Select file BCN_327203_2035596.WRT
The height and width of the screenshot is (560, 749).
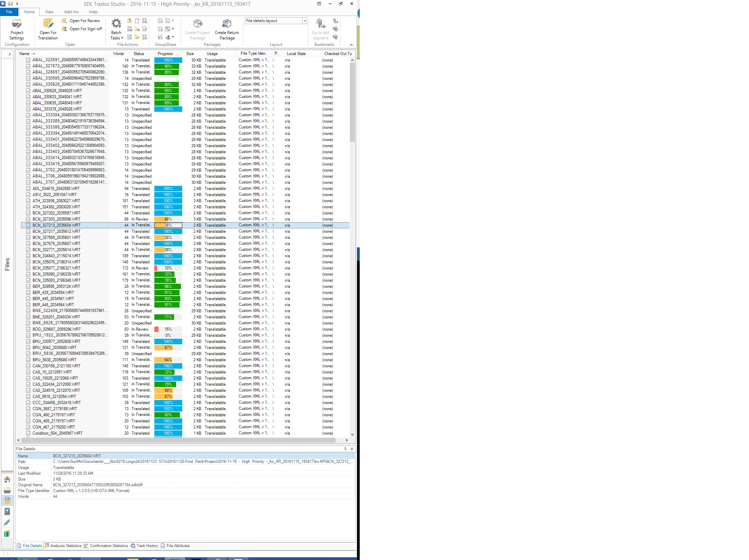(56, 219)
